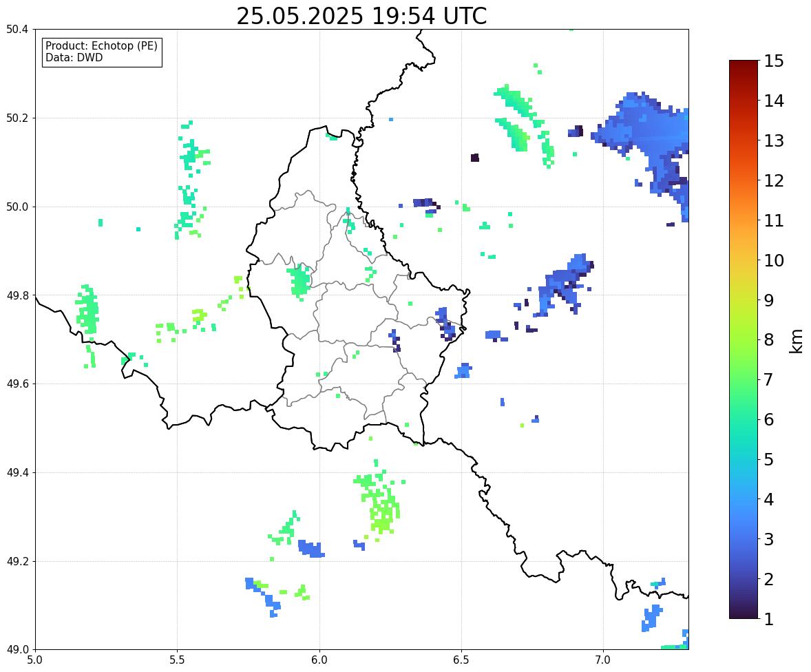The image size is (811, 672).
Task: Click the 'Product: Echotop (PE)' legend line
Action: 101,46
